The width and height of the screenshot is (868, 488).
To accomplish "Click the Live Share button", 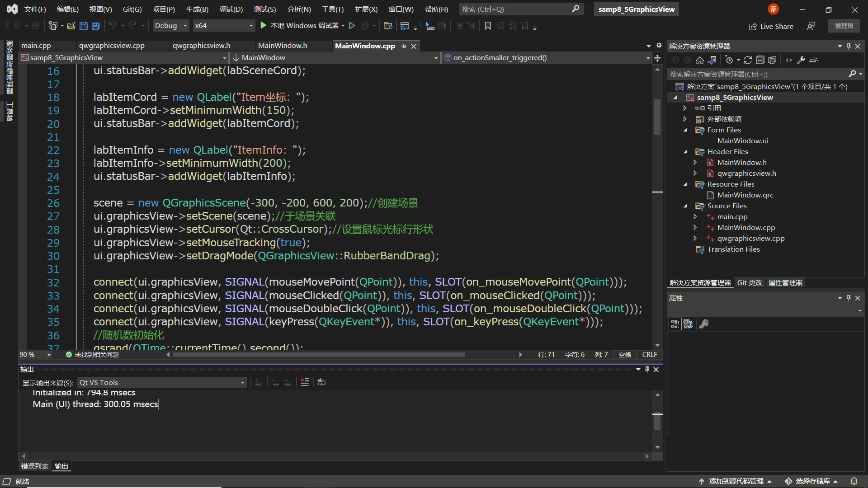I will pos(771,26).
